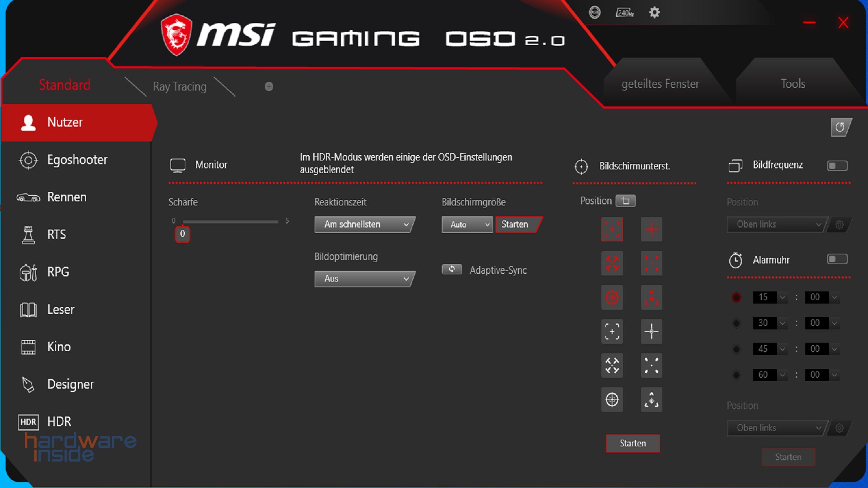Click the Bildschirmunterst. crosshair header icon
The width and height of the screenshot is (868, 488).
click(581, 166)
